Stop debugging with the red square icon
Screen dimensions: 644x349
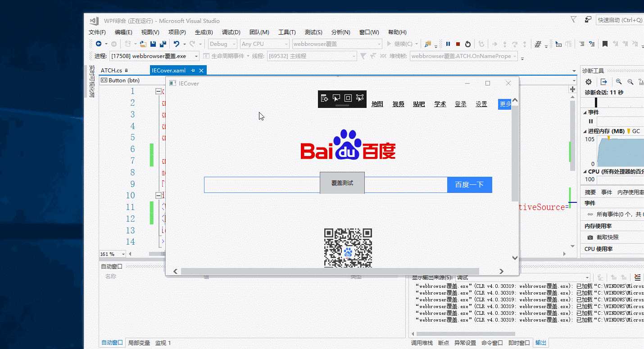pyautogui.click(x=458, y=44)
